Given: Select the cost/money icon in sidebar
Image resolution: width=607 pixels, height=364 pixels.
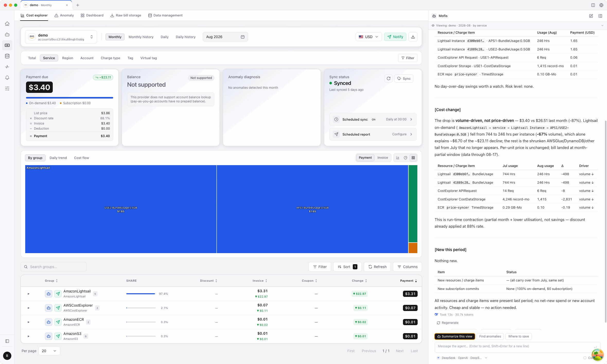Looking at the screenshot, I should tap(7, 45).
